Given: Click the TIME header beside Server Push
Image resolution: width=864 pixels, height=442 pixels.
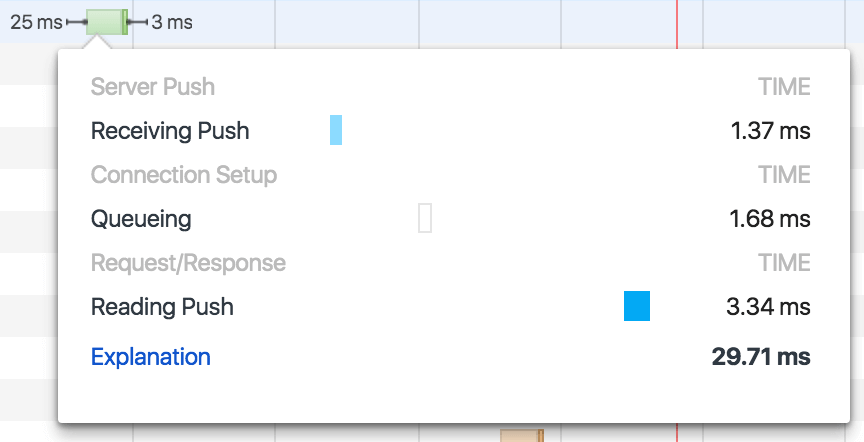Looking at the screenshot, I should pyautogui.click(x=784, y=87).
